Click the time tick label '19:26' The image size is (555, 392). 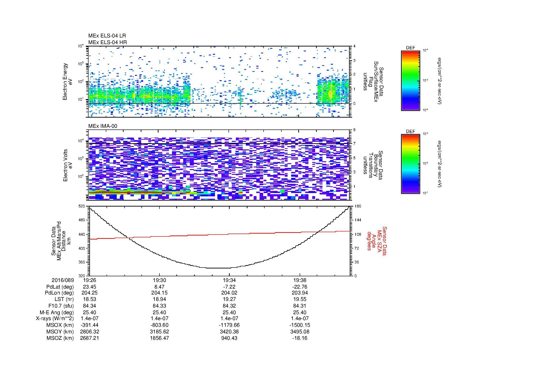click(89, 280)
